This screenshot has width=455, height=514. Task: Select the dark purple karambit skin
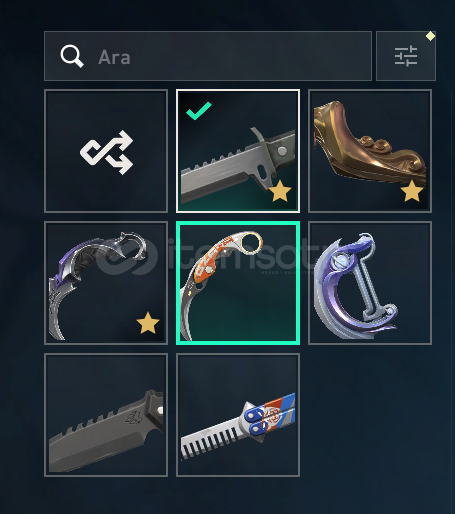pyautogui.click(x=106, y=283)
